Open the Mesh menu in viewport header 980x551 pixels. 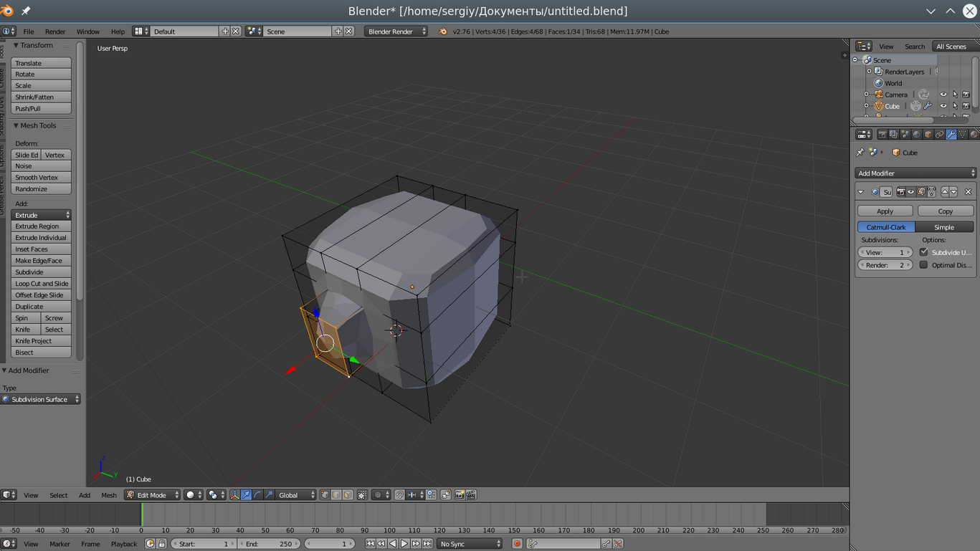pyautogui.click(x=109, y=495)
